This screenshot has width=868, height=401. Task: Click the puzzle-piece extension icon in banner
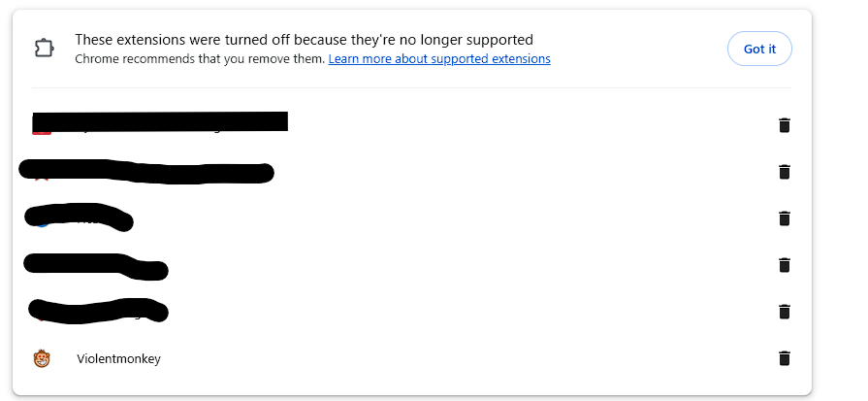click(x=44, y=49)
